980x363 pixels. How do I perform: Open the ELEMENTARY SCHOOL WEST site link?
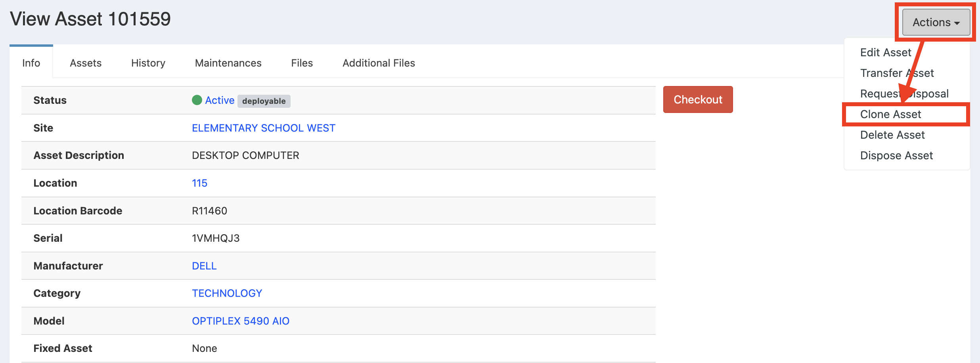pyautogui.click(x=264, y=128)
